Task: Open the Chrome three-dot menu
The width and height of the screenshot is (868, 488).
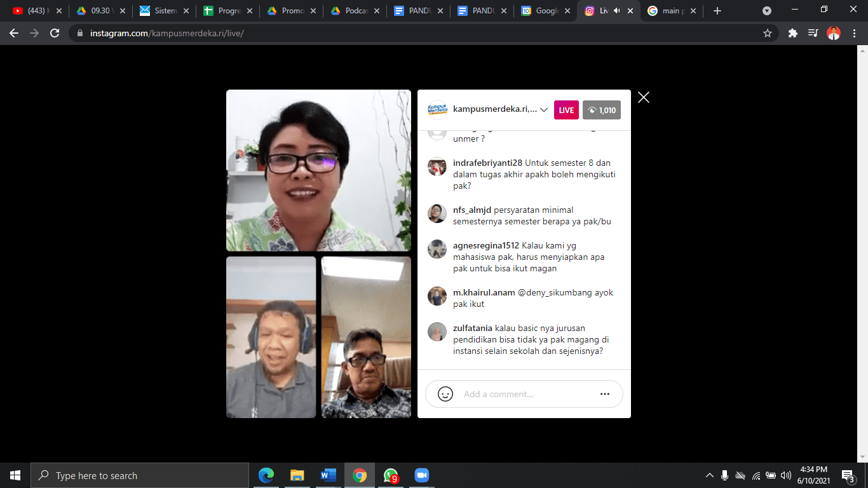Action: point(854,32)
